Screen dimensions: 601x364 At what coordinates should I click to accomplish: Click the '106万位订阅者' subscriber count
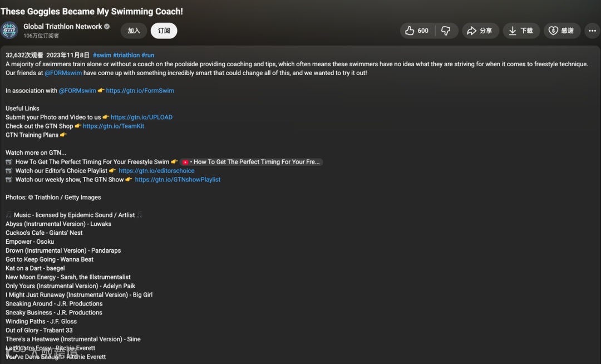point(41,36)
